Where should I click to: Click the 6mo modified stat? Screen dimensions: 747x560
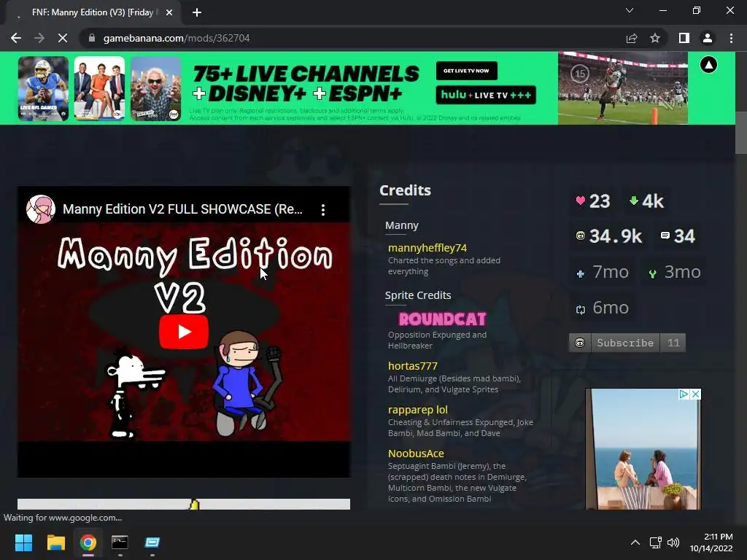tap(603, 308)
